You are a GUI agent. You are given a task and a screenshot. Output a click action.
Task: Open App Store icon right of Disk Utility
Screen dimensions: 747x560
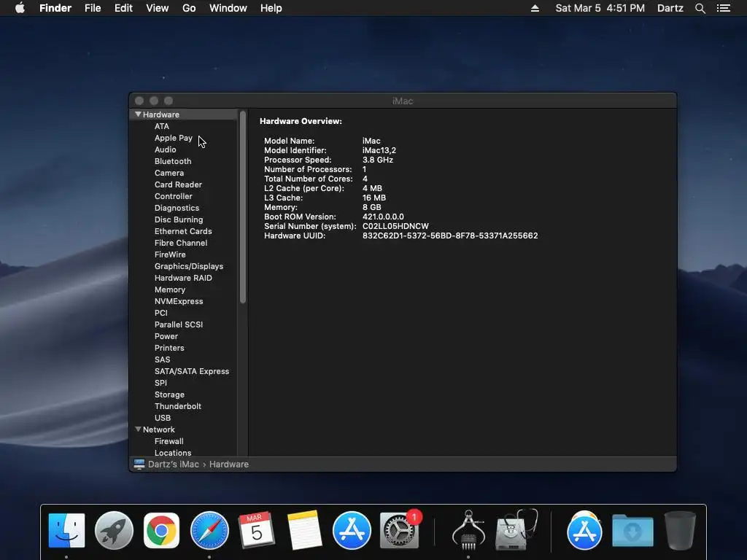pyautogui.click(x=584, y=530)
